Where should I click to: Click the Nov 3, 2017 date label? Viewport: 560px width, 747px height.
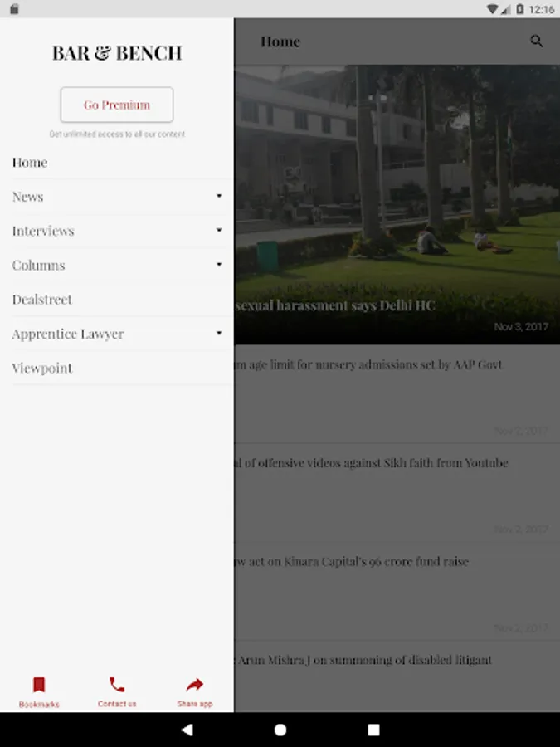pyautogui.click(x=521, y=326)
